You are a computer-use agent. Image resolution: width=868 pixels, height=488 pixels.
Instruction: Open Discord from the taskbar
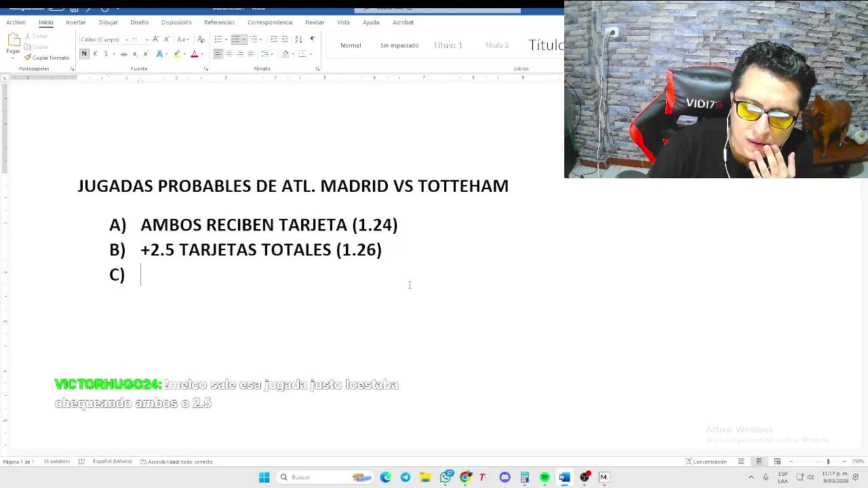(x=505, y=477)
